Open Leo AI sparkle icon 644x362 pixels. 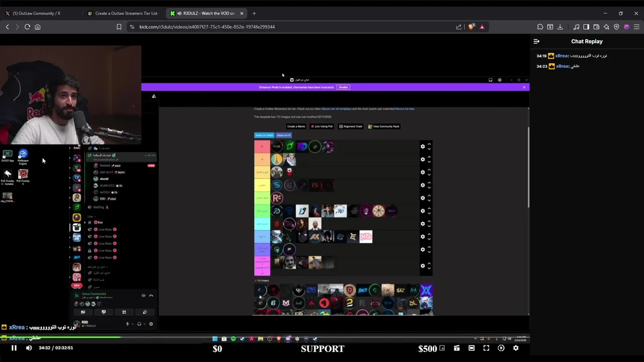pyautogui.click(x=606, y=27)
